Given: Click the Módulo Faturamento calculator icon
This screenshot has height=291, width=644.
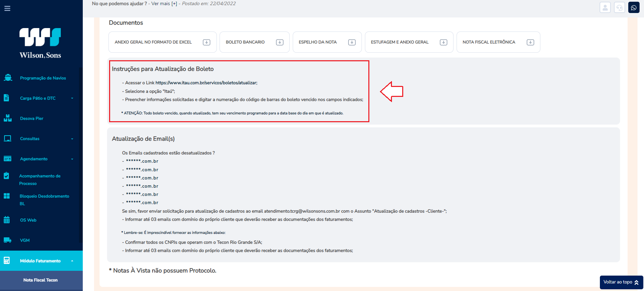Looking at the screenshot, I should point(7,261).
